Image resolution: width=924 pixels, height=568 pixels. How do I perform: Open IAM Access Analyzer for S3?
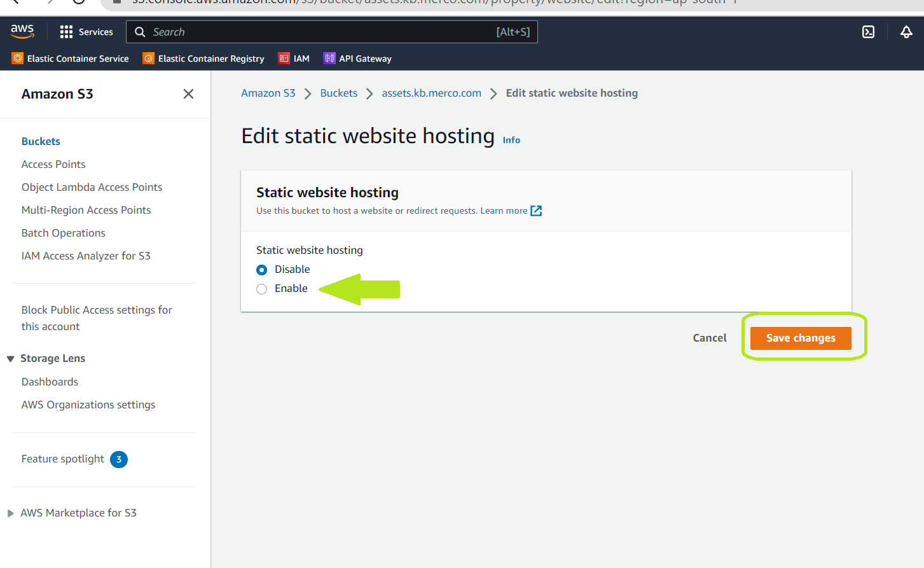tap(86, 256)
